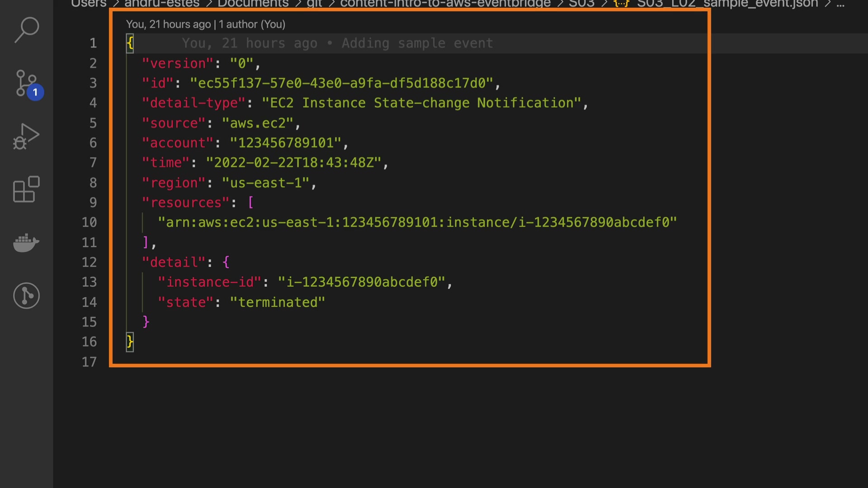The image size is (868, 488).
Task: Place cursor on the "detail-type" key
Action: click(194, 103)
